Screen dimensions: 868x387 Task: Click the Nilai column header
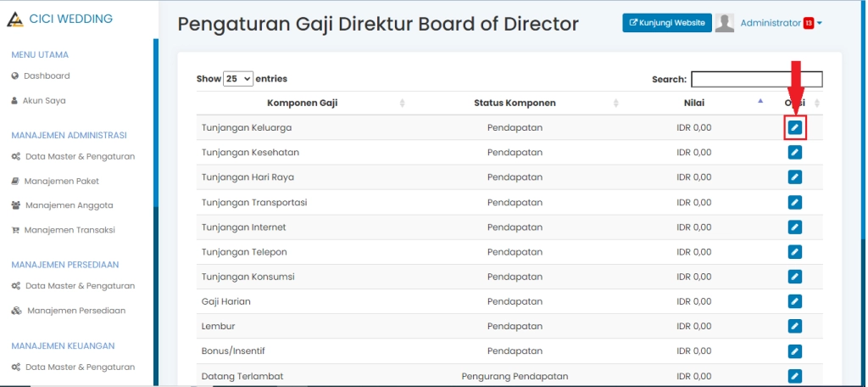694,104
